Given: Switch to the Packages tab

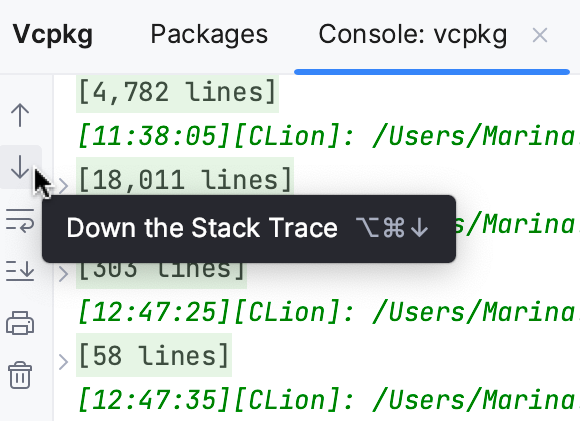Looking at the screenshot, I should tap(209, 34).
